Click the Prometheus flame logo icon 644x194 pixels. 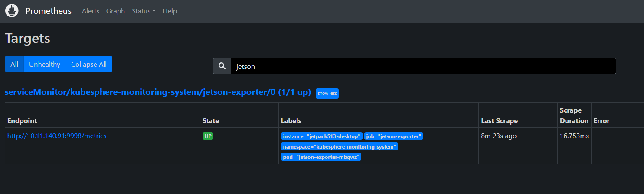point(12,11)
